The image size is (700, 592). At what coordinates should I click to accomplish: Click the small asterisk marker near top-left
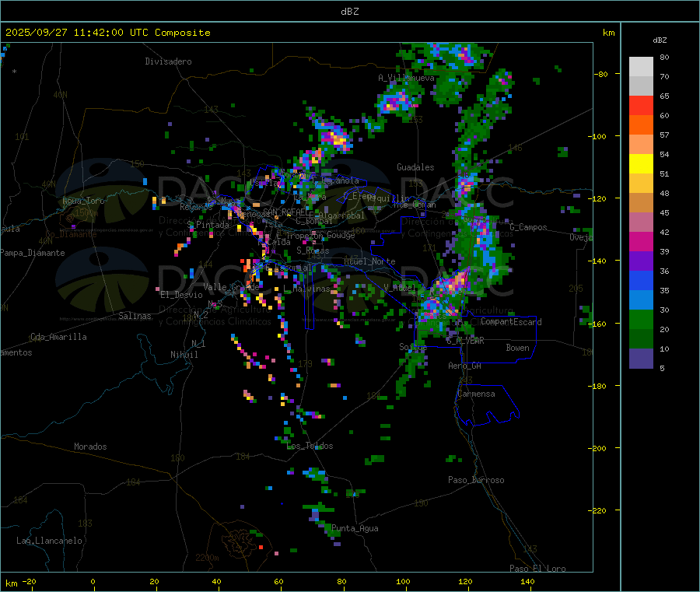point(15,72)
